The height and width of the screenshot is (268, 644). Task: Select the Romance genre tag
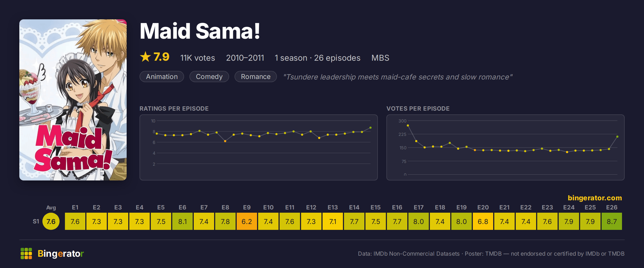click(256, 77)
